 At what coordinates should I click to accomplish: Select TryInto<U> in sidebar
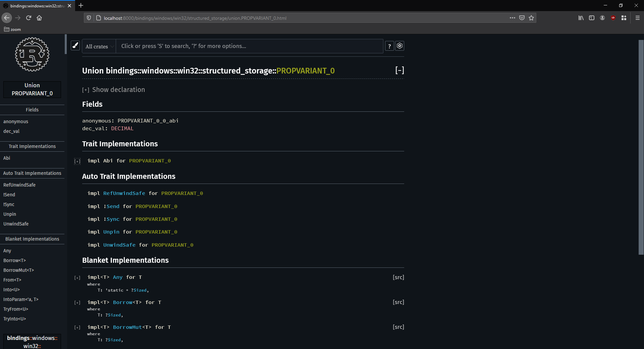coord(14,319)
